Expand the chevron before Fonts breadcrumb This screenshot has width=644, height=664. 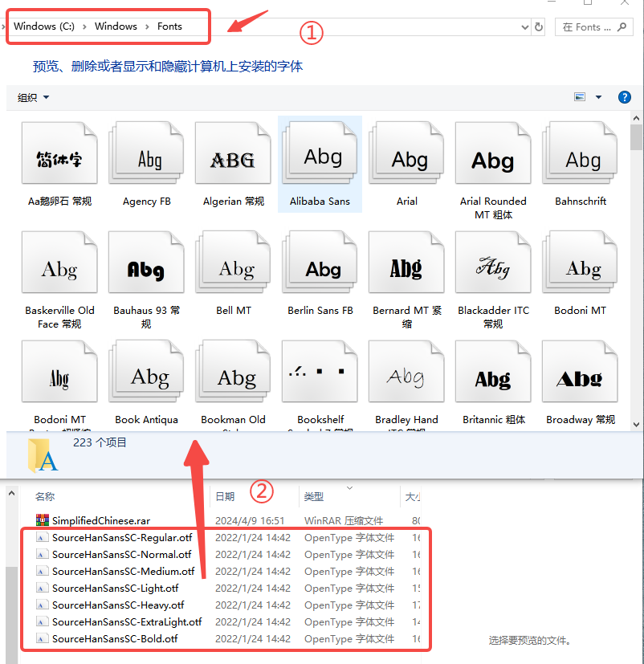[x=147, y=26]
